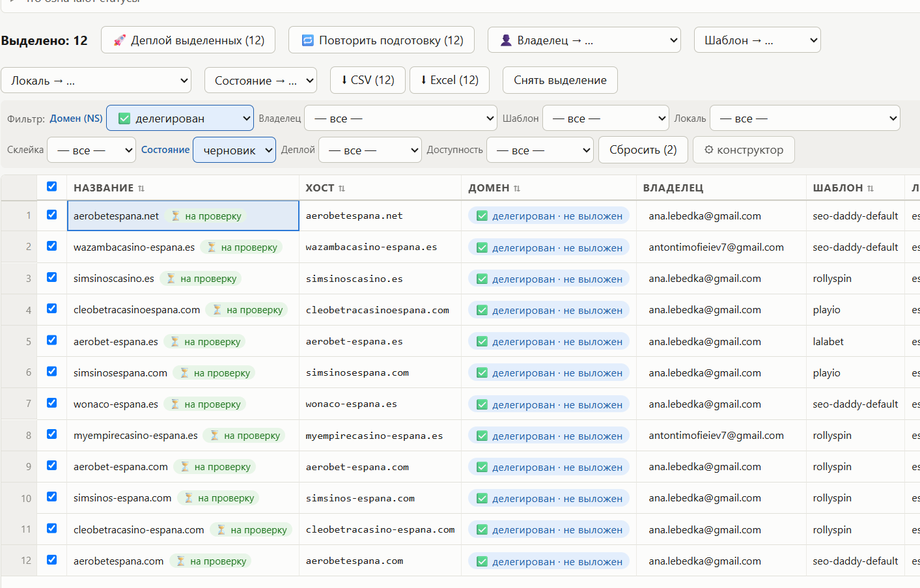Click the repeat icon on Повторить подготовку button

[307, 40]
